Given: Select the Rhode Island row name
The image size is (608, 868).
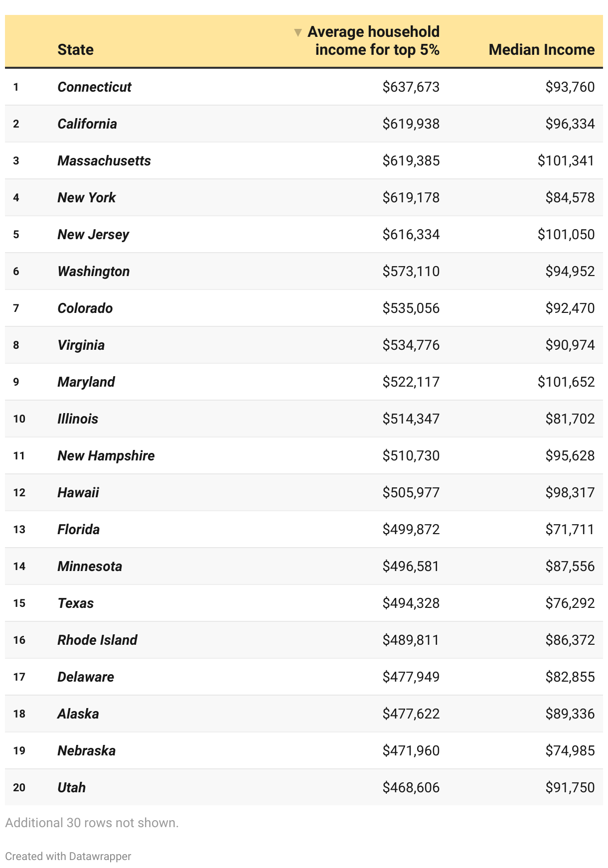Looking at the screenshot, I should [x=98, y=640].
